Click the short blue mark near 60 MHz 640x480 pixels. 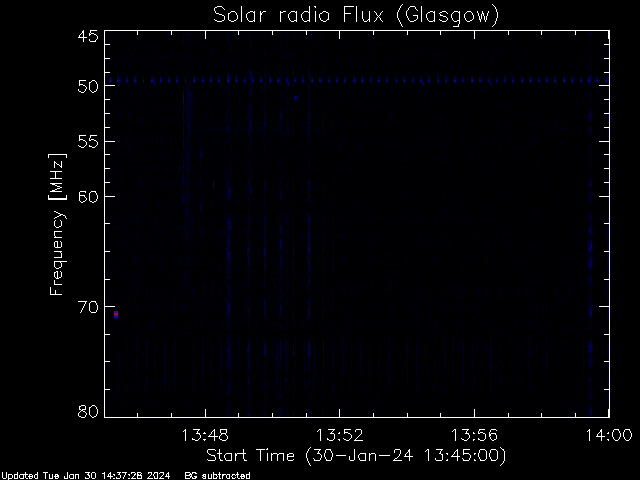213,185
